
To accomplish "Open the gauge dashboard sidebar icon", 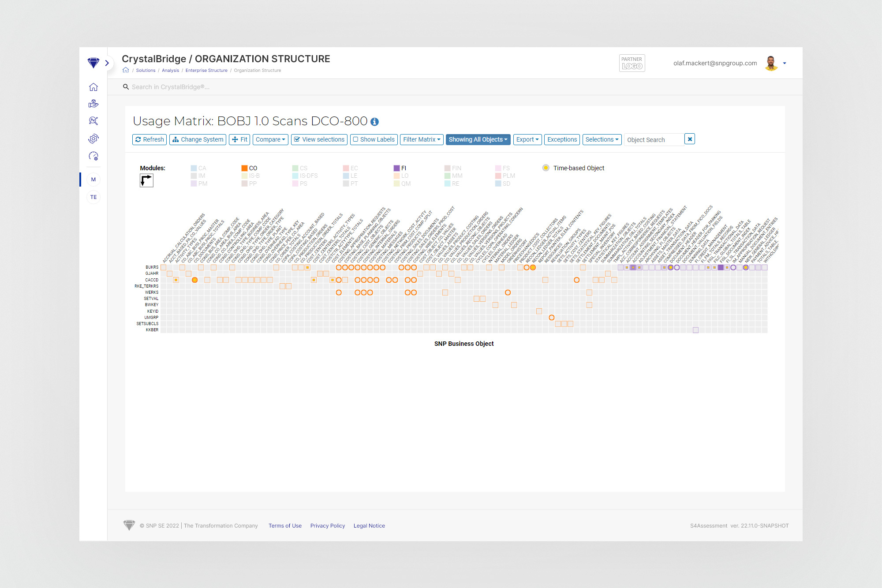I will pos(93,156).
